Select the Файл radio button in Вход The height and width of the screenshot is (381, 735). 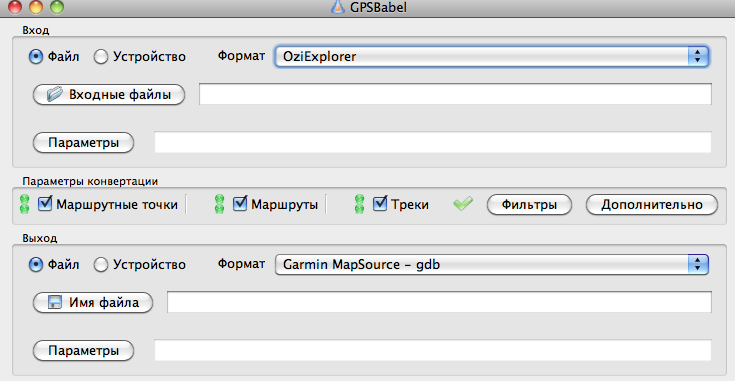tap(36, 57)
